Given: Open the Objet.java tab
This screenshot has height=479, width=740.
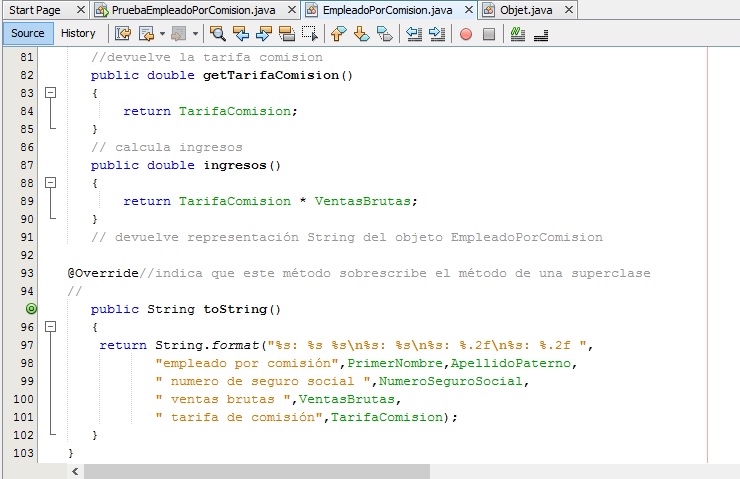Looking at the screenshot, I should 526,10.
